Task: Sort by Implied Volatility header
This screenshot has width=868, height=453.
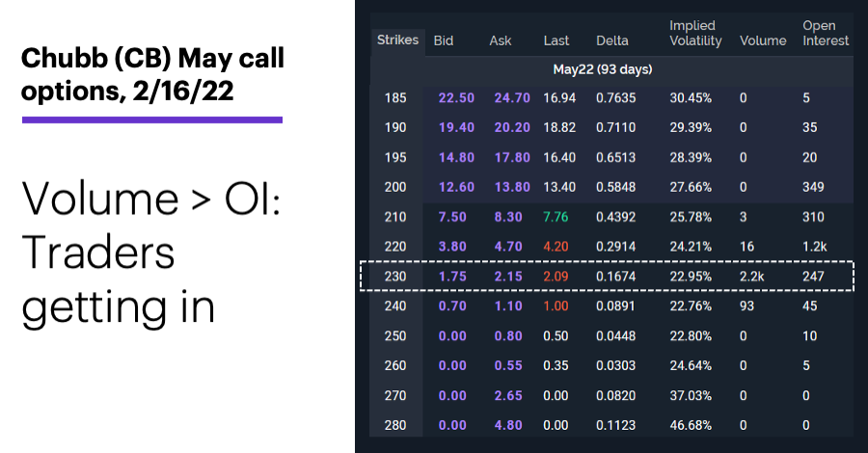Action: (x=695, y=33)
